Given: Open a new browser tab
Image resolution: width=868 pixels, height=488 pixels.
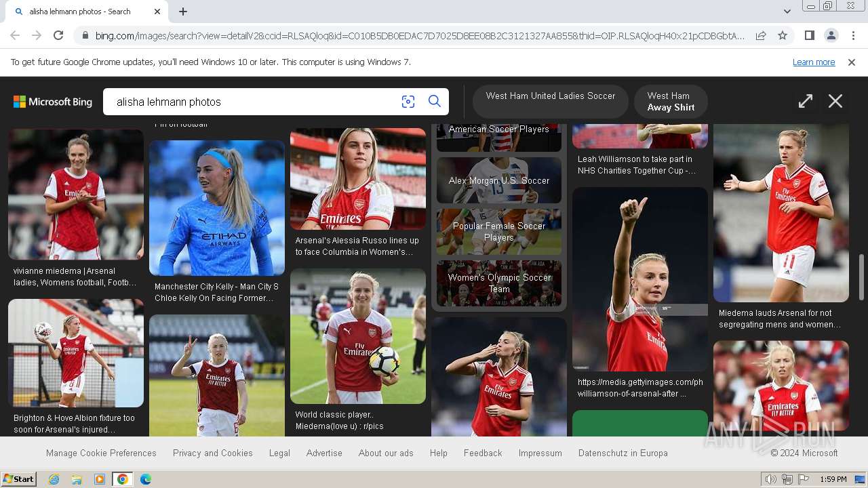Looking at the screenshot, I should pyautogui.click(x=183, y=12).
